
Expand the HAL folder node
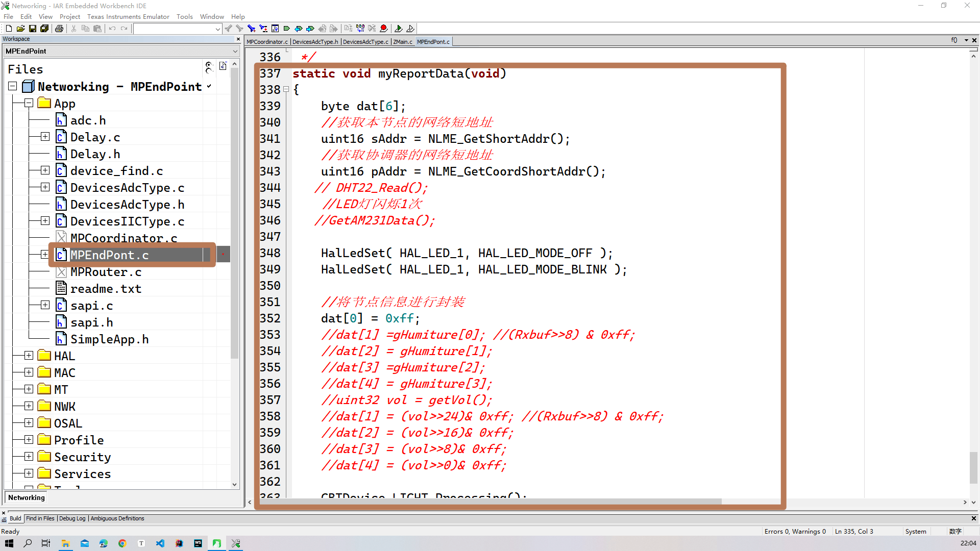[29, 356]
